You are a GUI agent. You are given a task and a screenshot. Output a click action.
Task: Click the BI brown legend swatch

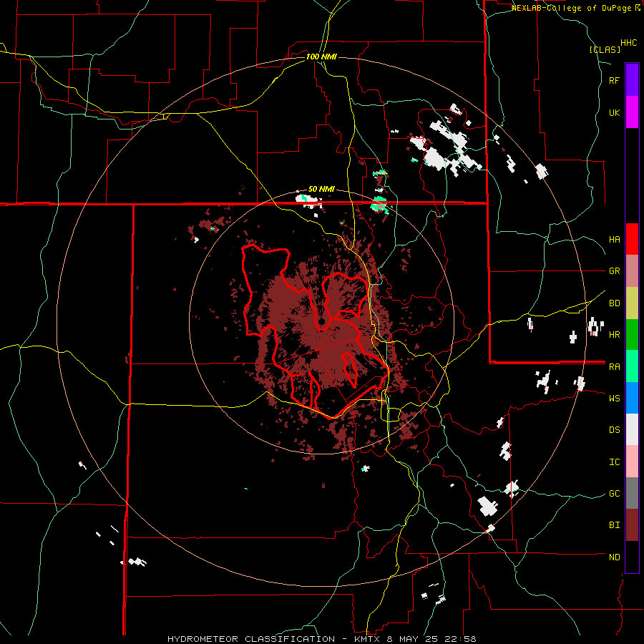pyautogui.click(x=632, y=525)
